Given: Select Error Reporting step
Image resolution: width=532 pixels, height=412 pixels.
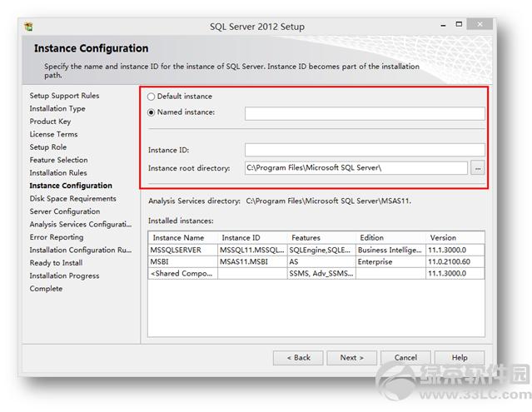Looking at the screenshot, I should (x=57, y=237).
